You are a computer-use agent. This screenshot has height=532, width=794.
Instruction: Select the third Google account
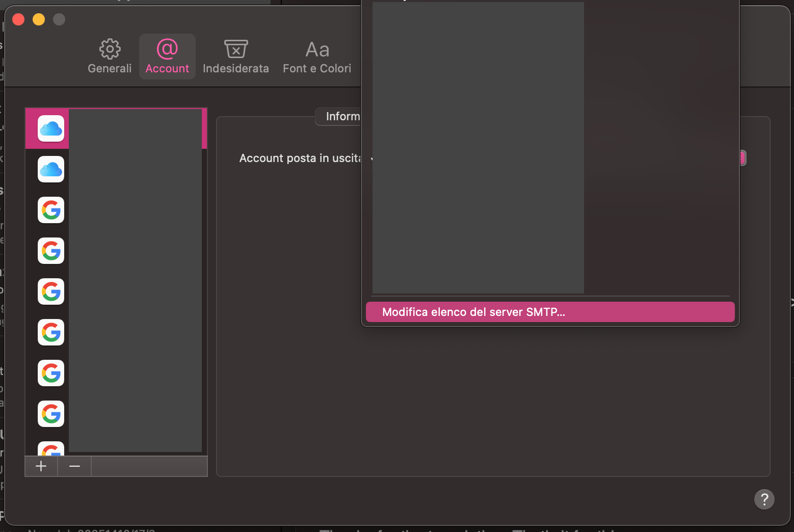tap(50, 291)
